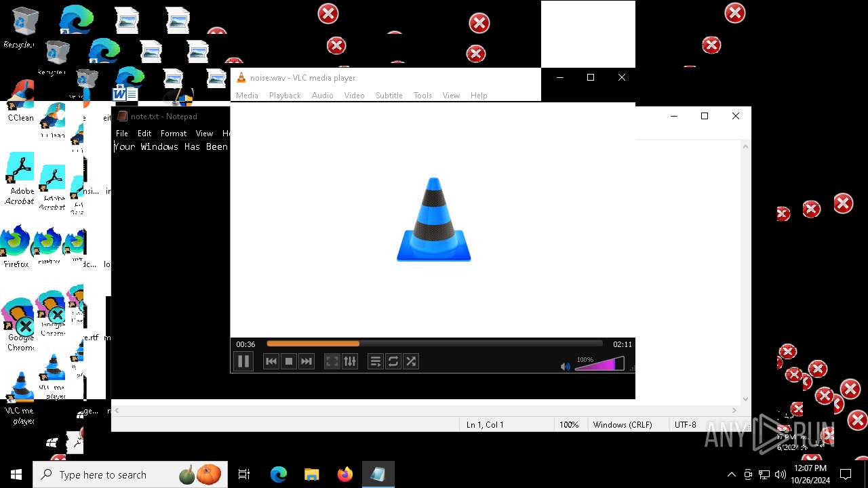Click the VLC cone icon in title bar

[241, 77]
